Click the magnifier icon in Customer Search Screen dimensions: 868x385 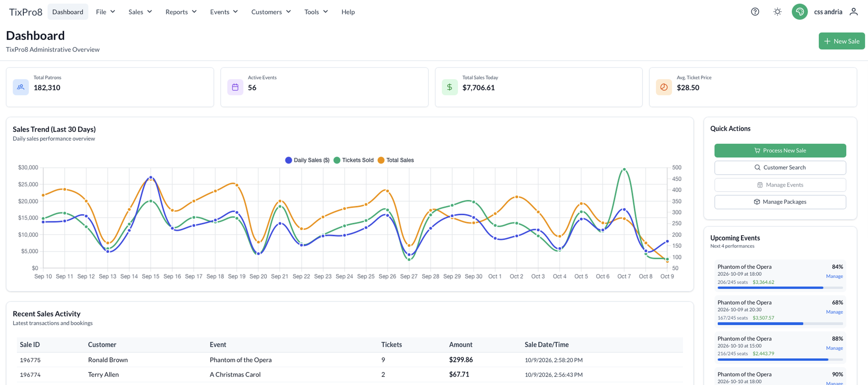757,168
